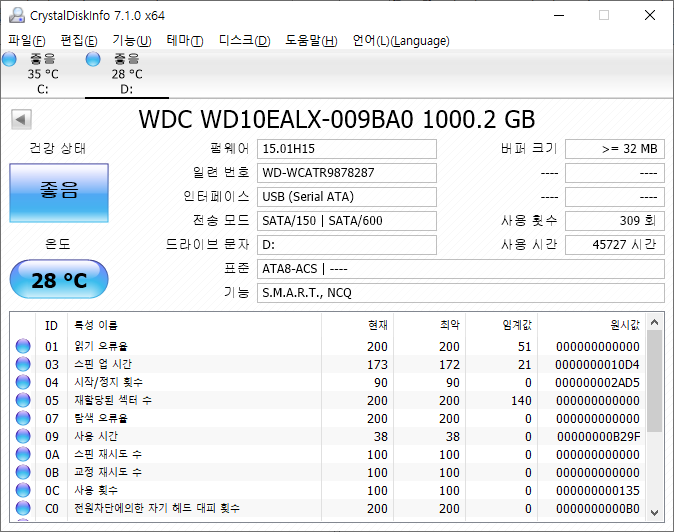Click the serial number field WD-WCATR9878287
674x532 pixels.
(347, 173)
